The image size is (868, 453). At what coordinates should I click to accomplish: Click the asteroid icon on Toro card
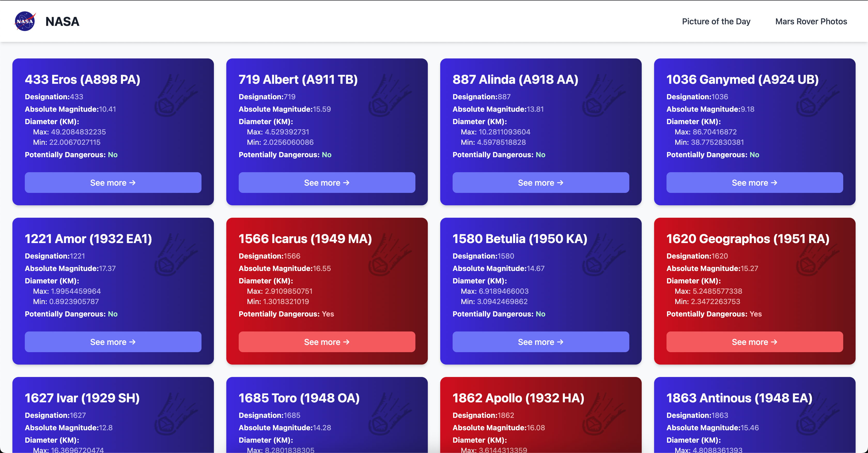390,414
